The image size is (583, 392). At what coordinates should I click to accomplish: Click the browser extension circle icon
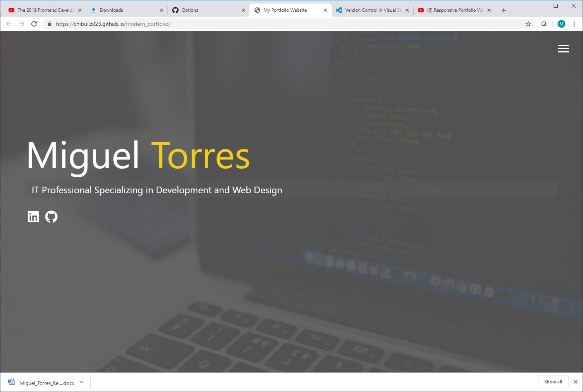544,23
